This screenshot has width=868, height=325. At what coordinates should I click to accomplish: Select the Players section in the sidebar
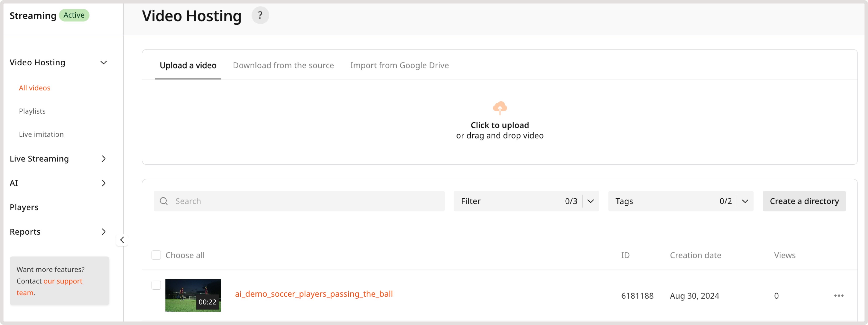tap(24, 207)
